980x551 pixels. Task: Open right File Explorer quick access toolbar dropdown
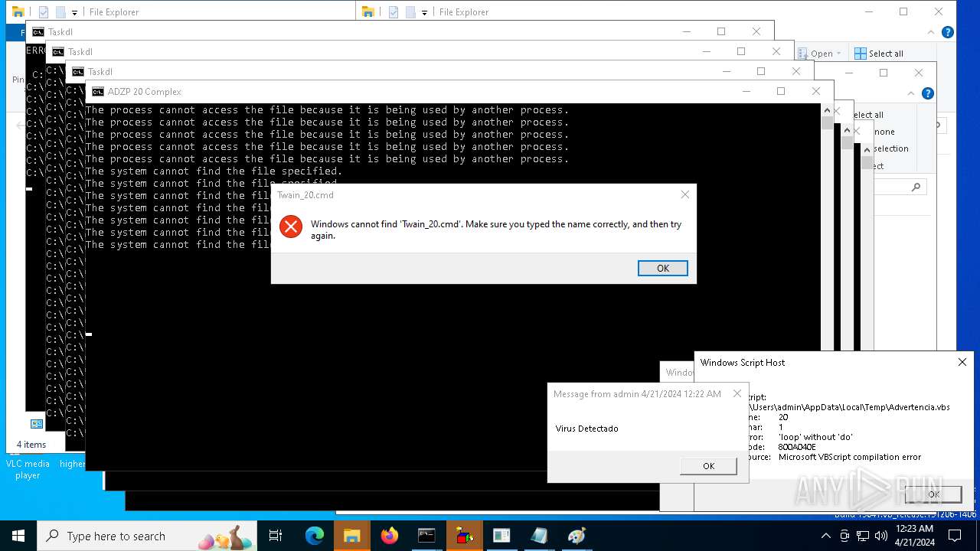tap(424, 13)
